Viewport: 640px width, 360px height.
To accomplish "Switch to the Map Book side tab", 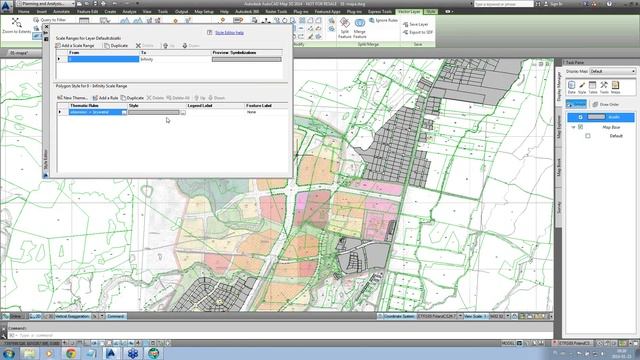I will pos(559,167).
